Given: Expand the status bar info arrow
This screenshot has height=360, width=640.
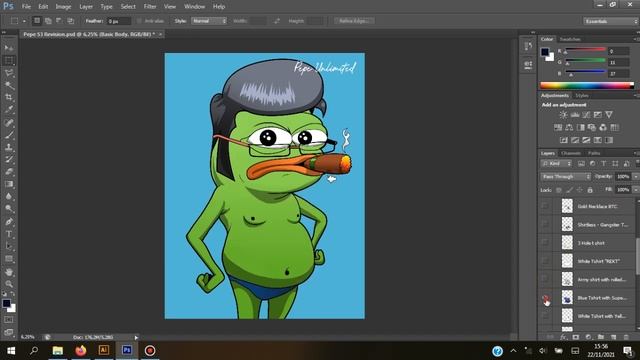Looking at the screenshot, I should 136,337.
